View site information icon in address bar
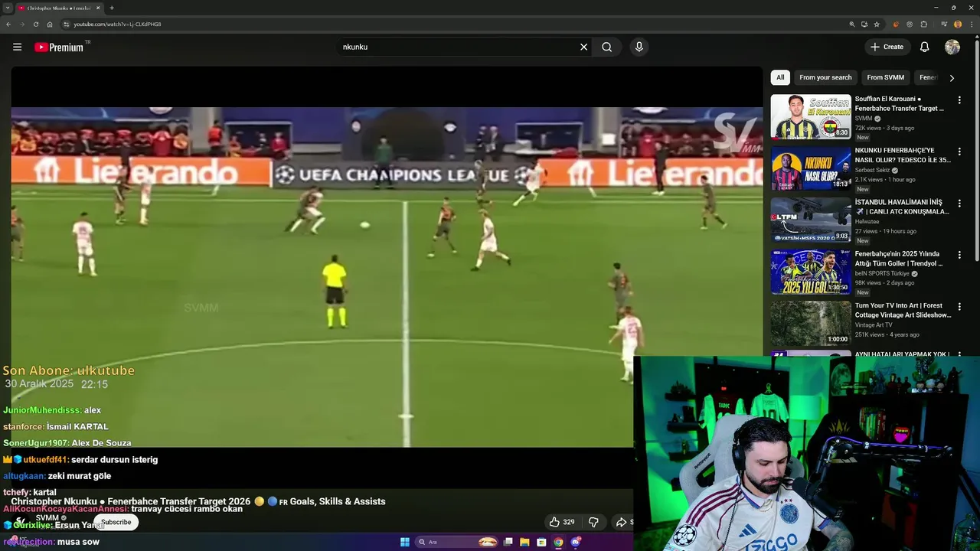 [x=67, y=24]
